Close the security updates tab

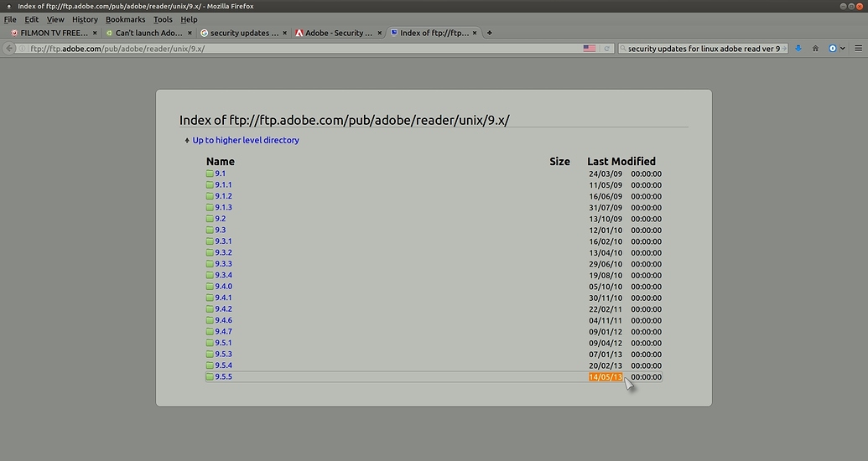tap(284, 34)
